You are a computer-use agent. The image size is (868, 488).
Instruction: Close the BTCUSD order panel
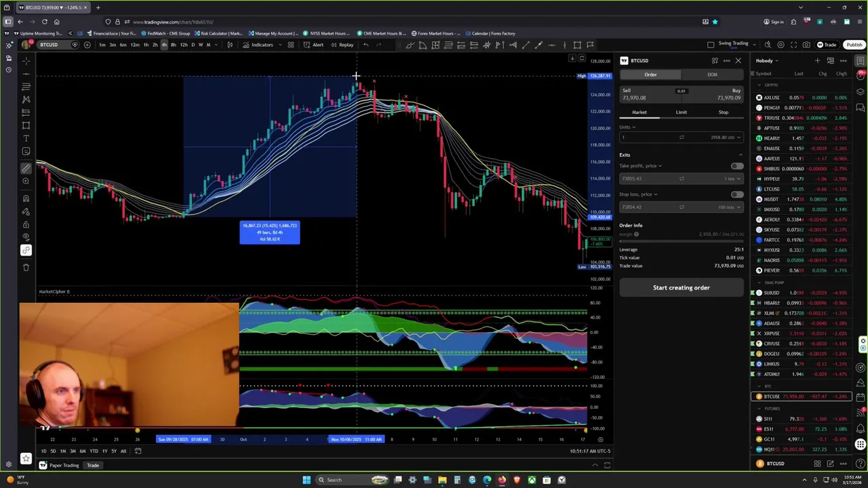pos(738,60)
